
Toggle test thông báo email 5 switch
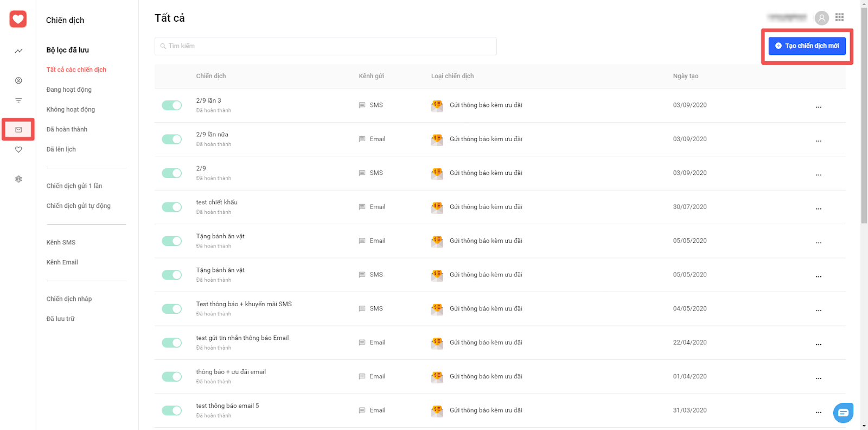click(172, 411)
